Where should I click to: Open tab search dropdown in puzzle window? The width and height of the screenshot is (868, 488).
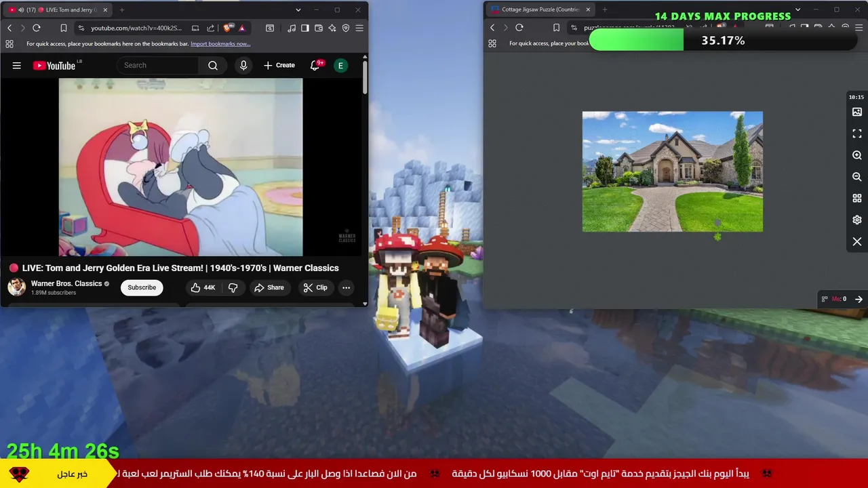[x=797, y=9]
